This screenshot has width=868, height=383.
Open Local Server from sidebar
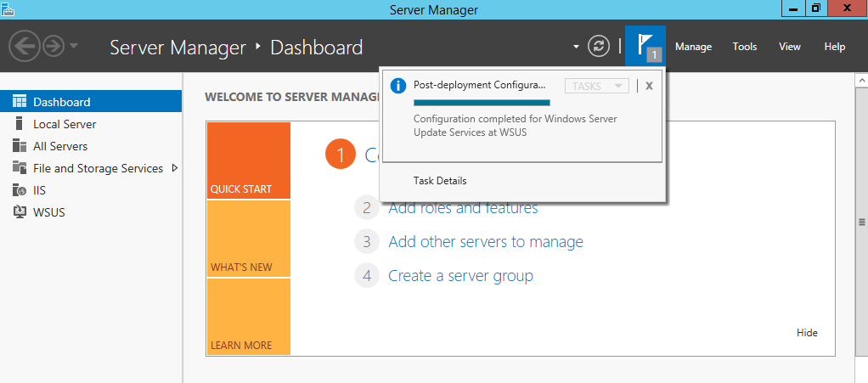pyautogui.click(x=65, y=124)
